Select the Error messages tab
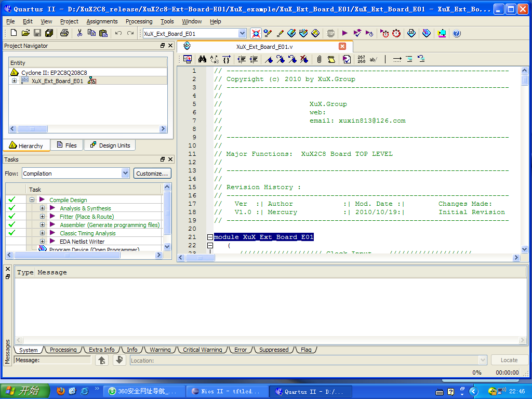Viewport: 532px width, 399px height. coord(240,350)
